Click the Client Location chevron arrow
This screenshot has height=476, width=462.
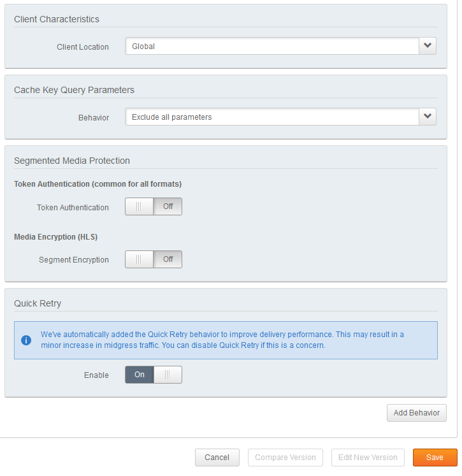click(428, 46)
